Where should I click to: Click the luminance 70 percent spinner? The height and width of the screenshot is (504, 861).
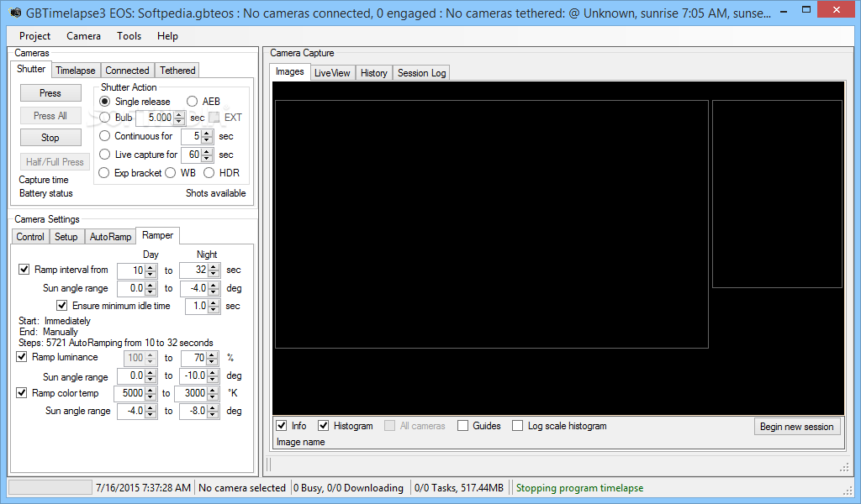tap(200, 358)
